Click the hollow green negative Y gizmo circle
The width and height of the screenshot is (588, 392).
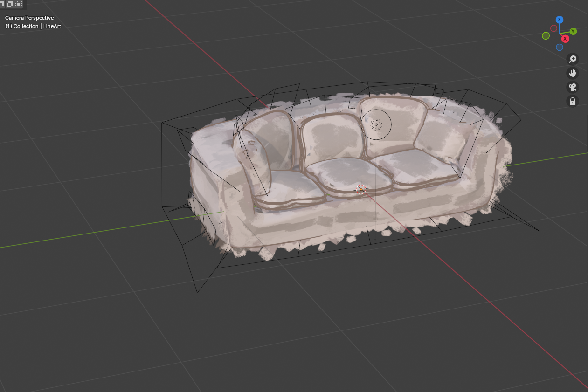click(546, 36)
